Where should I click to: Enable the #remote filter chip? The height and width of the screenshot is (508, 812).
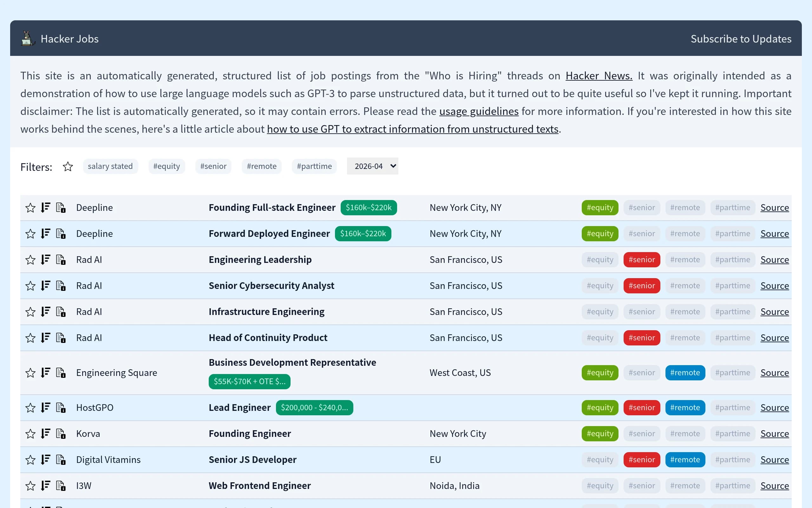coord(262,166)
